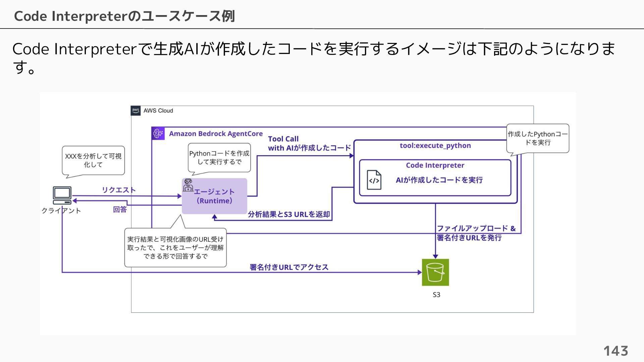Click the 作成したPythonコードを実行 speech bubble
Image resolution: width=644 pixels, height=362 pixels.
(x=538, y=138)
